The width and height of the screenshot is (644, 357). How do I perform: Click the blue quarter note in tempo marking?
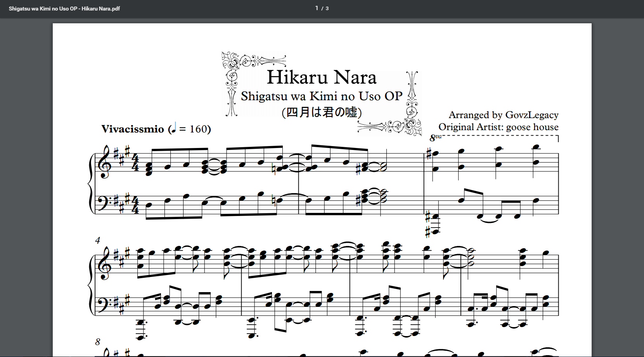(x=174, y=127)
